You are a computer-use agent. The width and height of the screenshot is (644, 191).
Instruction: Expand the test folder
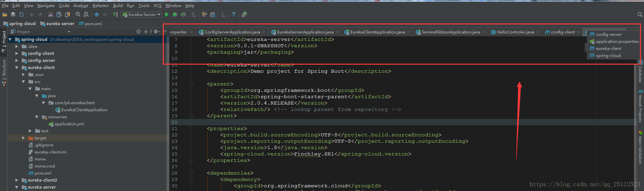(x=30, y=131)
